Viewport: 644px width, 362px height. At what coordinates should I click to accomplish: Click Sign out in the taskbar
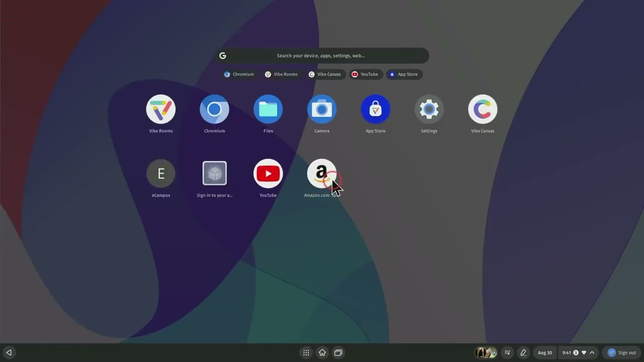coord(622,352)
